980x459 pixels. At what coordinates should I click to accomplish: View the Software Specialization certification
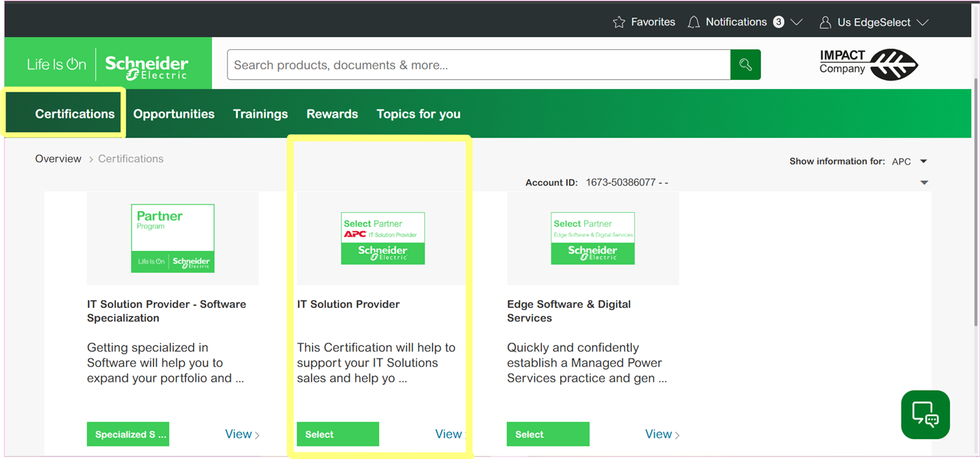(242, 434)
